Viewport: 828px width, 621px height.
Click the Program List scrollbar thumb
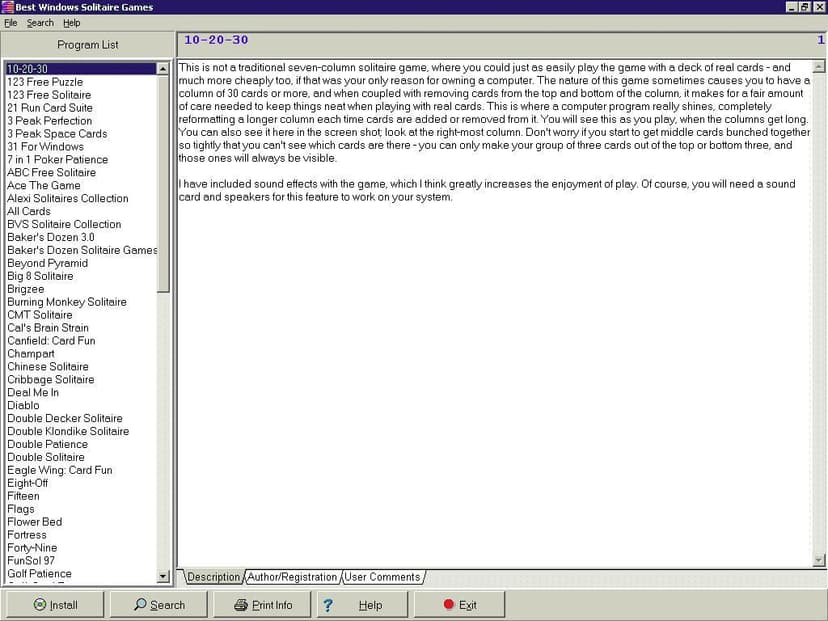tap(163, 183)
